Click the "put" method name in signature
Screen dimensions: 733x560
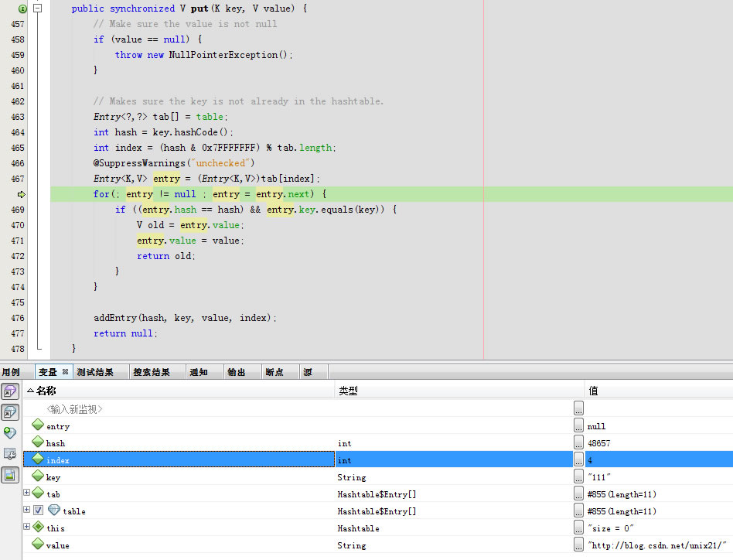(x=199, y=9)
